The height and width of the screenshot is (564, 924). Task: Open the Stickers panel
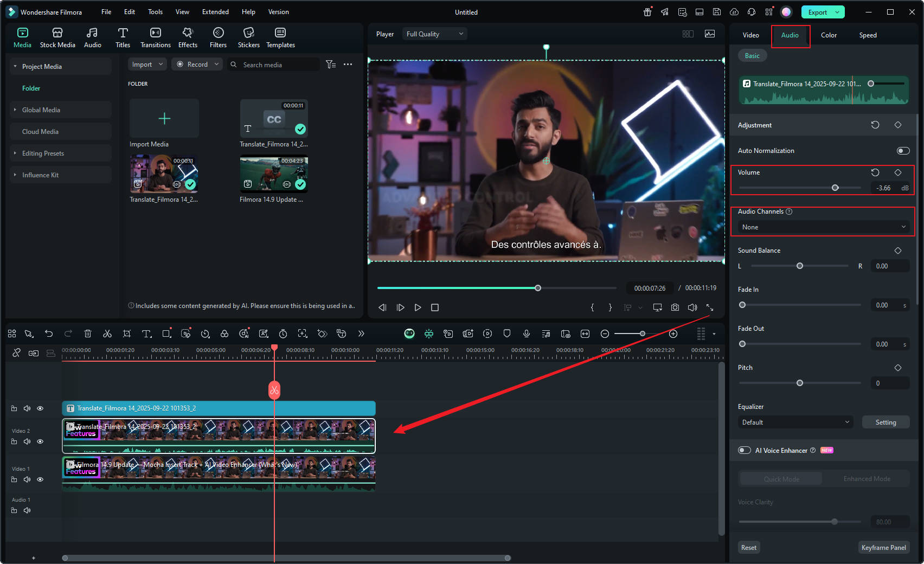[x=248, y=38]
